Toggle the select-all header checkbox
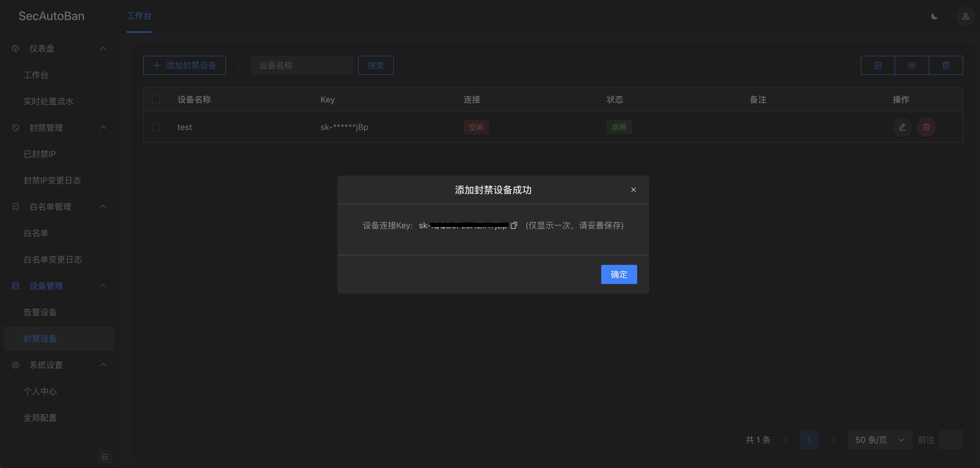 point(156,100)
